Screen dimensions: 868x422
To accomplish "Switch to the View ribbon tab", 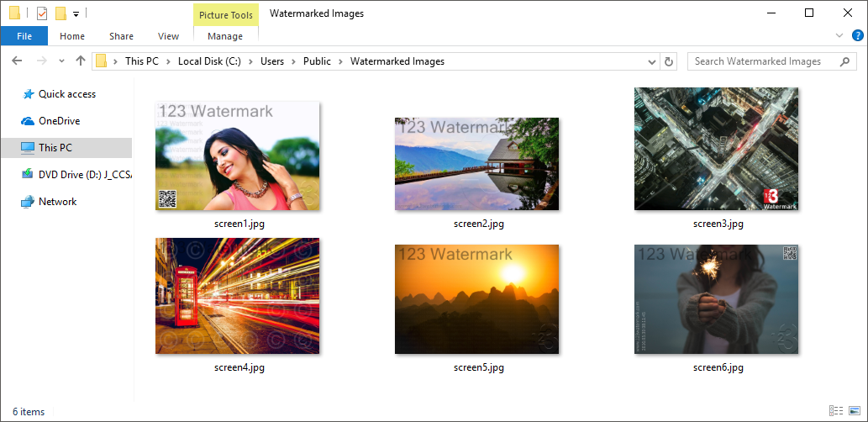I will [168, 36].
